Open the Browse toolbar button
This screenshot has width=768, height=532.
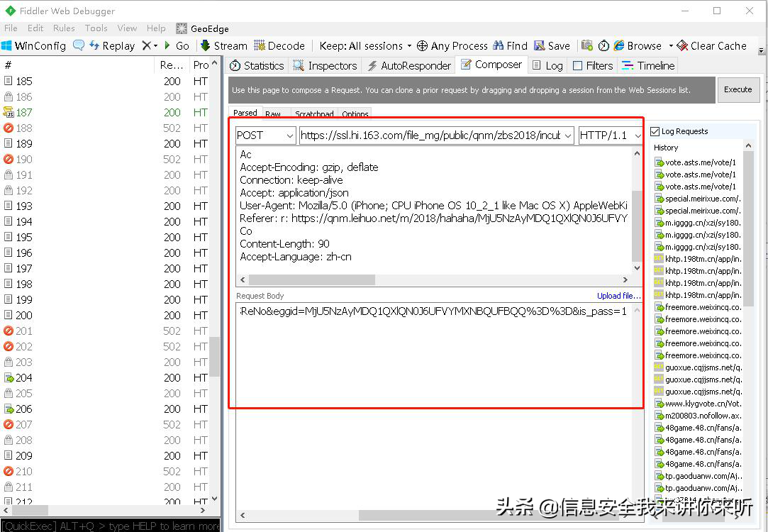pyautogui.click(x=638, y=46)
